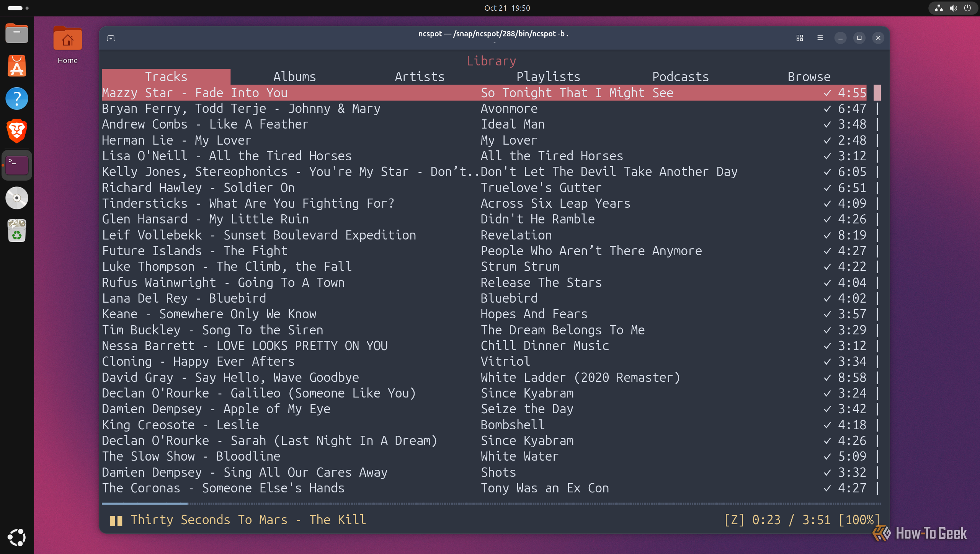Select The Coronas - Someone Else's Hands
This screenshot has width=980, height=554.
484,488
